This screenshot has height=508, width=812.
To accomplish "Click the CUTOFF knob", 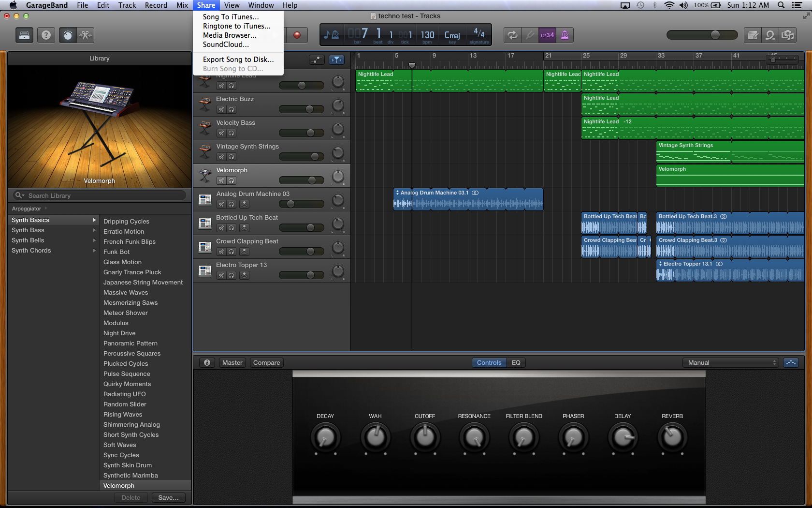I will pyautogui.click(x=425, y=437).
